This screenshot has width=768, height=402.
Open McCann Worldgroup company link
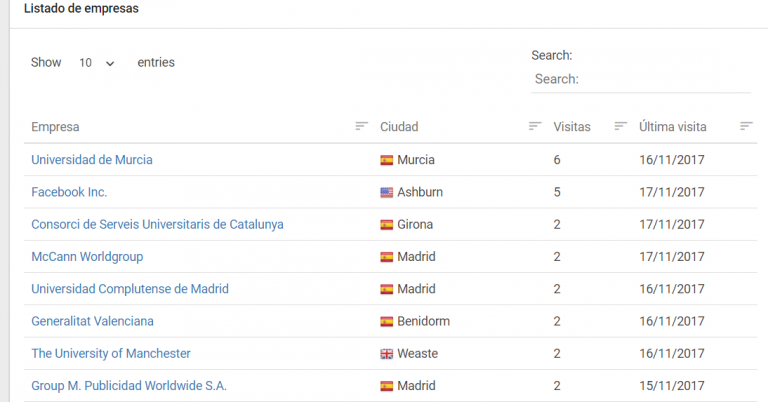(x=87, y=257)
